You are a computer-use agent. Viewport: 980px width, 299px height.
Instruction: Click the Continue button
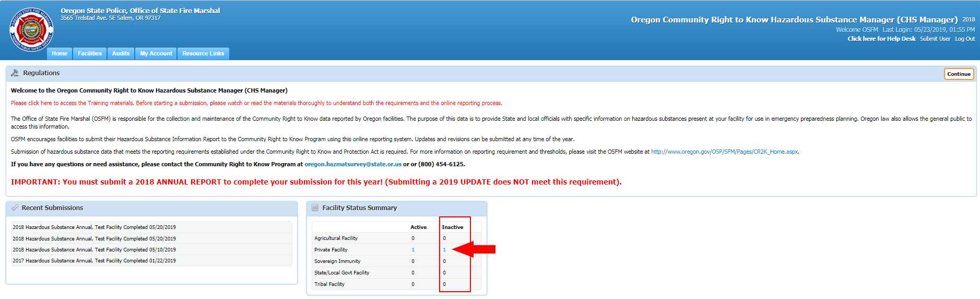tap(959, 74)
